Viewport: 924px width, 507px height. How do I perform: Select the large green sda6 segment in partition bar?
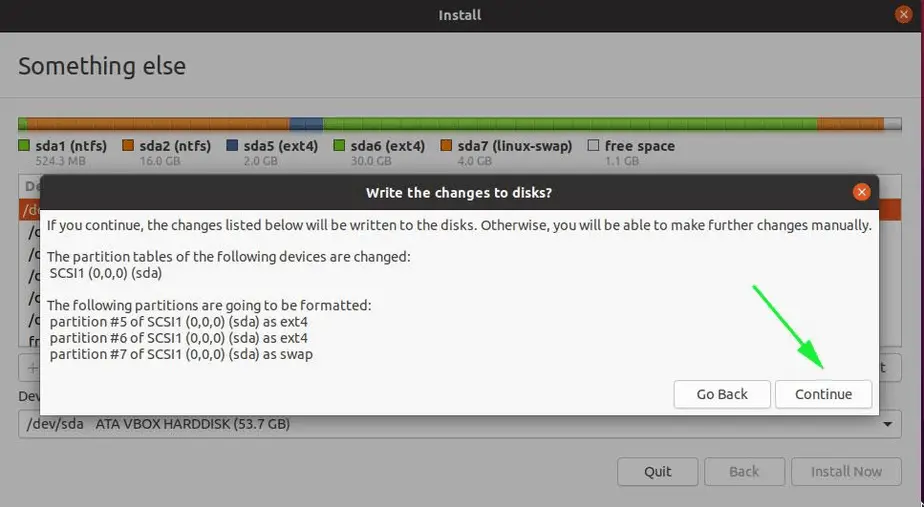pos(570,124)
